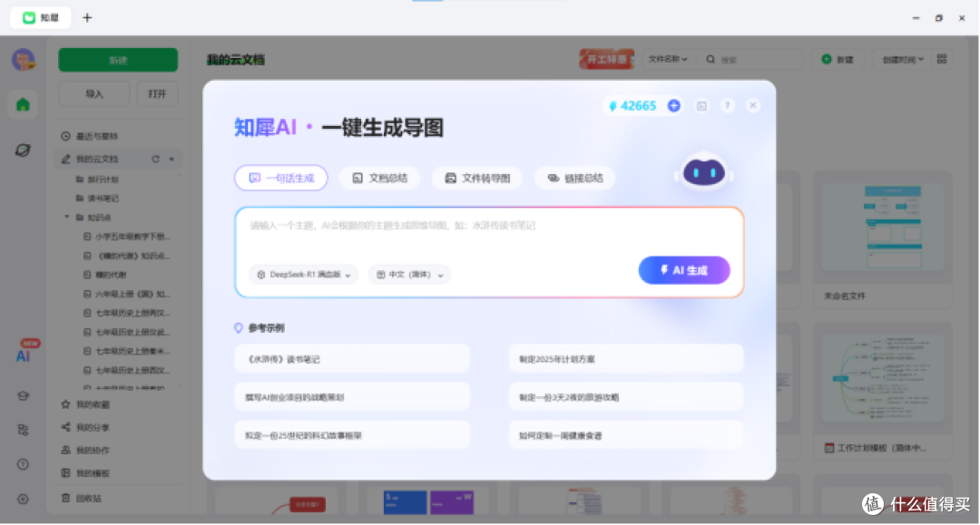Pick the 《水浒传》读书笔记 example
This screenshot has width=980, height=525.
pyautogui.click(x=352, y=359)
